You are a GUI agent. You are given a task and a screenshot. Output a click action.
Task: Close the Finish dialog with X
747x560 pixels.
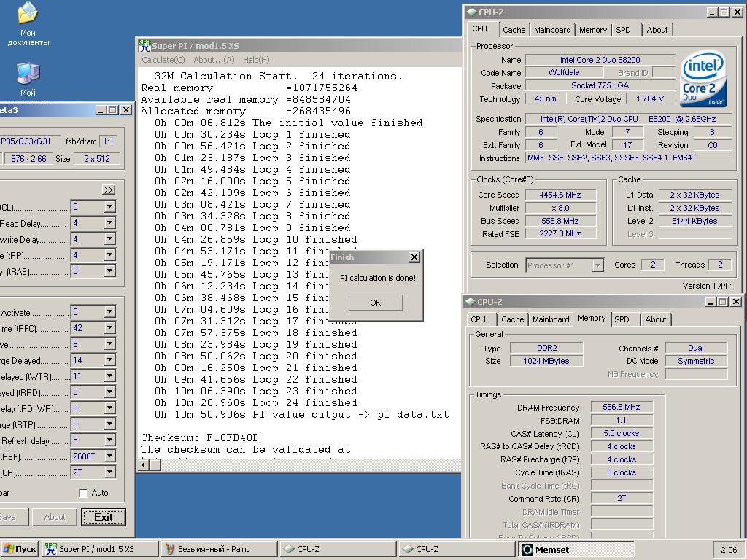414,257
